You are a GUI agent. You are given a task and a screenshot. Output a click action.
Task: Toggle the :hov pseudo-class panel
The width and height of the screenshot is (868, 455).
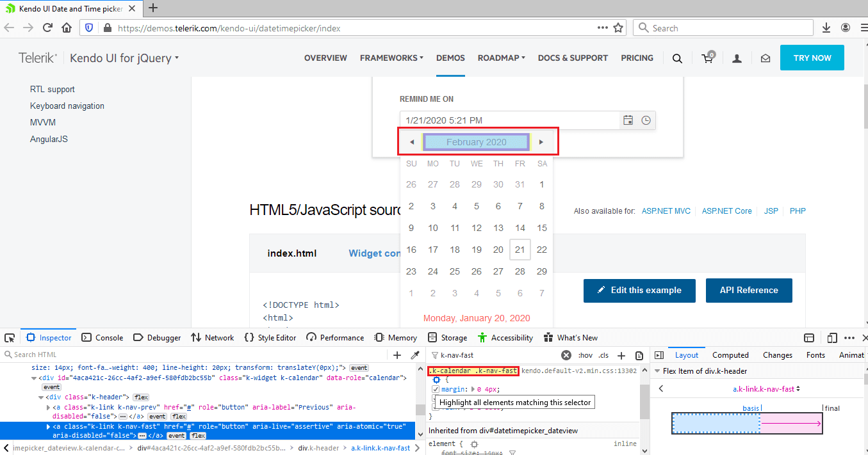[585, 355]
